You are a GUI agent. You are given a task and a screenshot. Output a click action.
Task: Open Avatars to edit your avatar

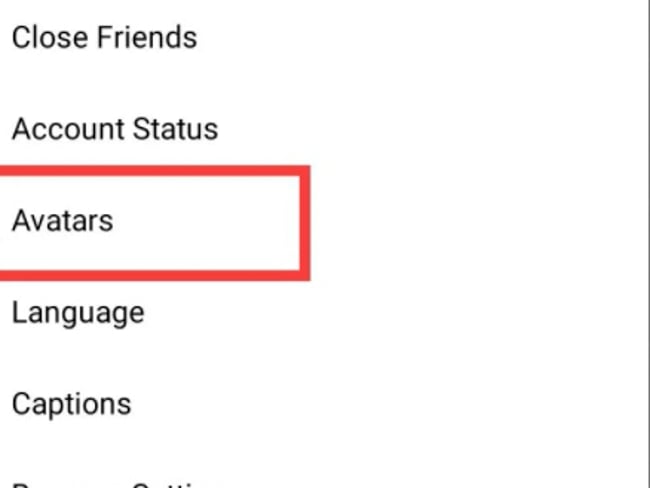point(62,221)
